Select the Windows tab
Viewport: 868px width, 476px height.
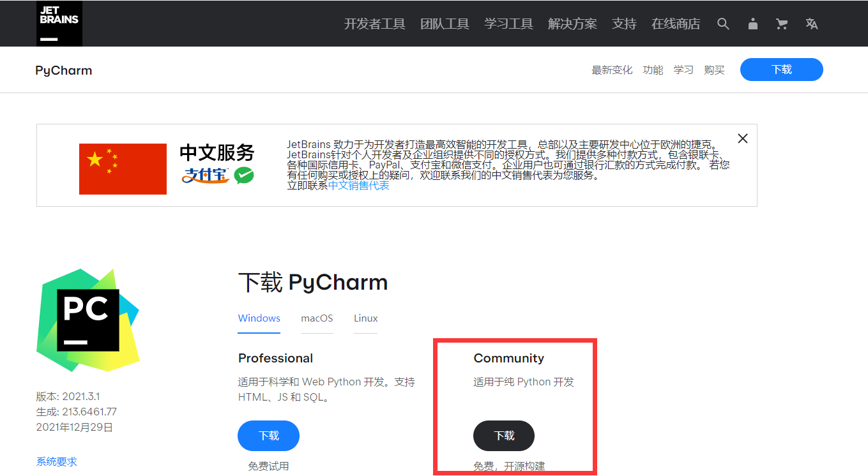coord(259,318)
